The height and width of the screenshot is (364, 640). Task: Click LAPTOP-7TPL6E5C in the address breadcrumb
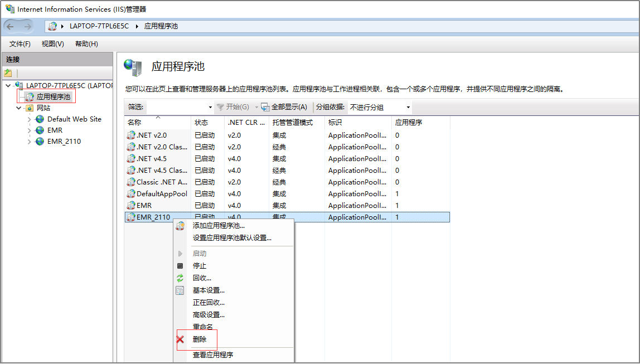(99, 26)
